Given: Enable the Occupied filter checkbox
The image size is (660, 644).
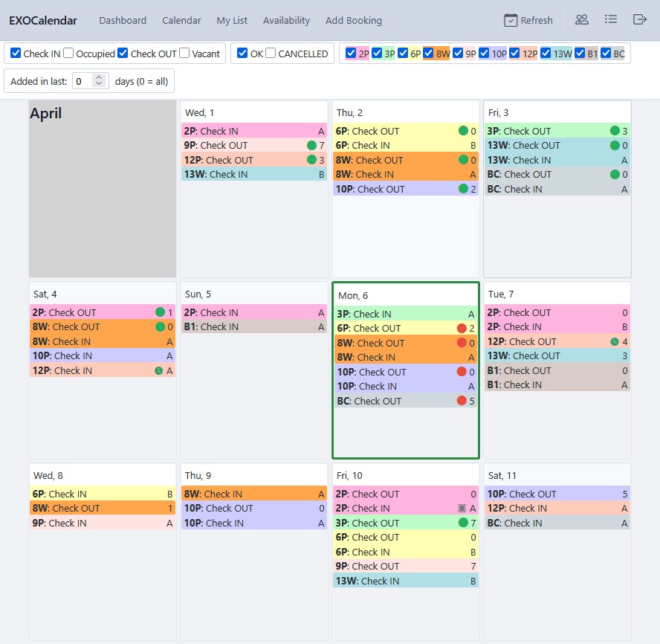Looking at the screenshot, I should coord(68,53).
